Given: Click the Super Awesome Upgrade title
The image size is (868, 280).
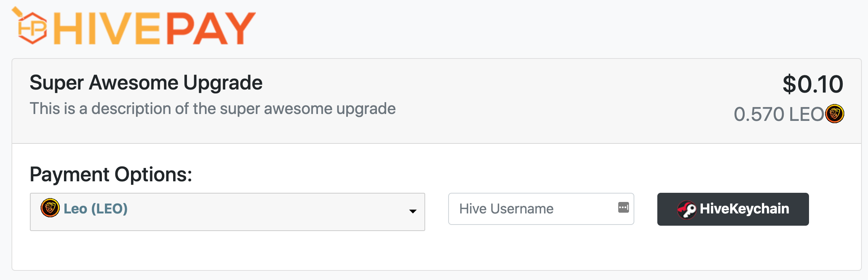Looking at the screenshot, I should 146,83.
